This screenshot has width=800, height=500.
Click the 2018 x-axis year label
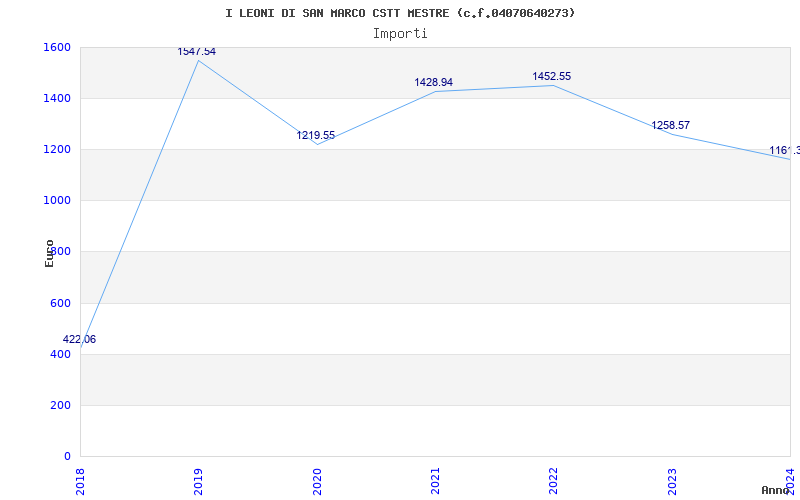(80, 482)
